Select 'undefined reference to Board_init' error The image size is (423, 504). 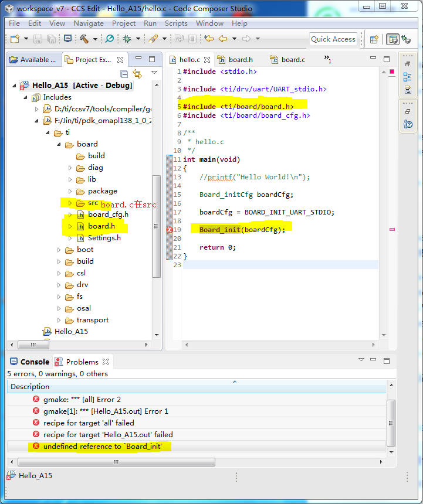pos(197,447)
